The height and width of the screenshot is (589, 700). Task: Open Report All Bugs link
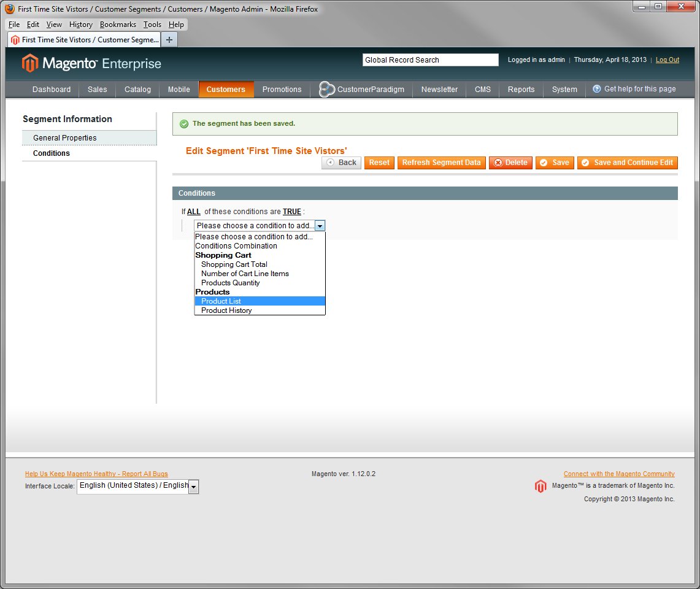[96, 474]
